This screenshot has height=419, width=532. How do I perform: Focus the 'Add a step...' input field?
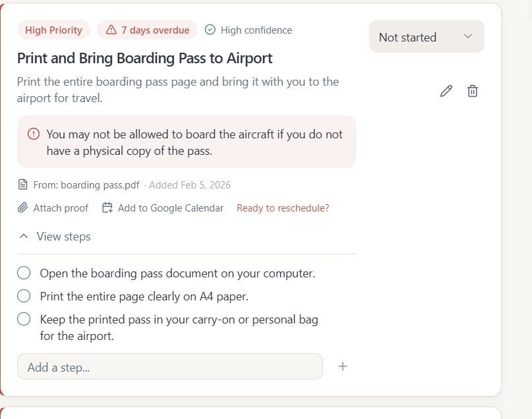click(x=169, y=367)
